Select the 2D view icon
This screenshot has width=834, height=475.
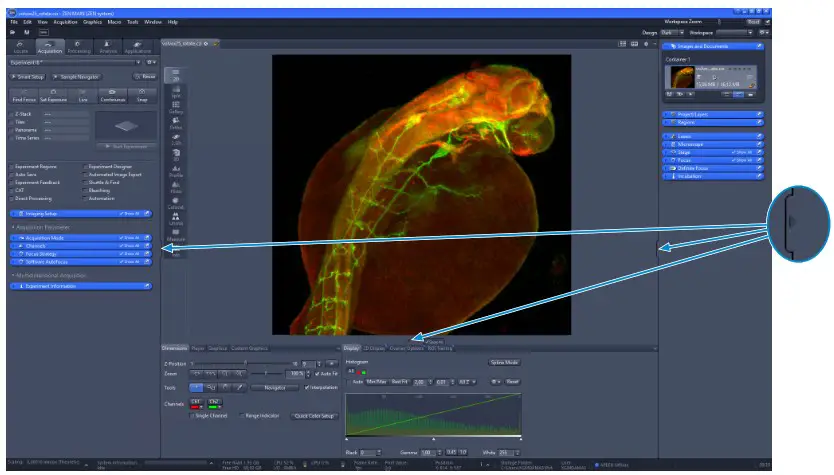point(176,75)
